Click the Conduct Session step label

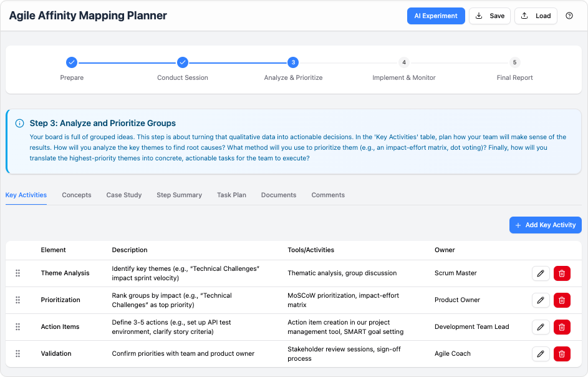(183, 77)
